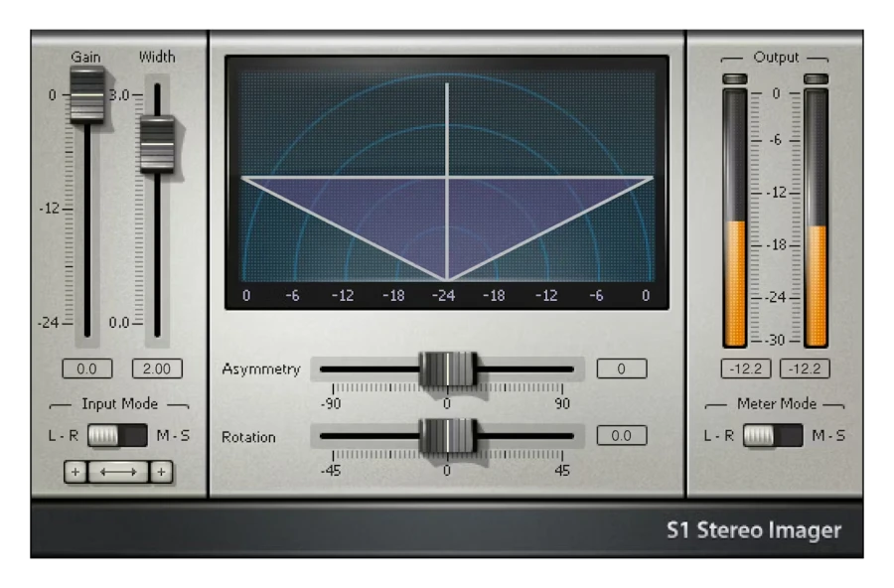This screenshot has width=894, height=588.
Task: Click the 90 mark on Asymmetry scale
Action: (563, 404)
